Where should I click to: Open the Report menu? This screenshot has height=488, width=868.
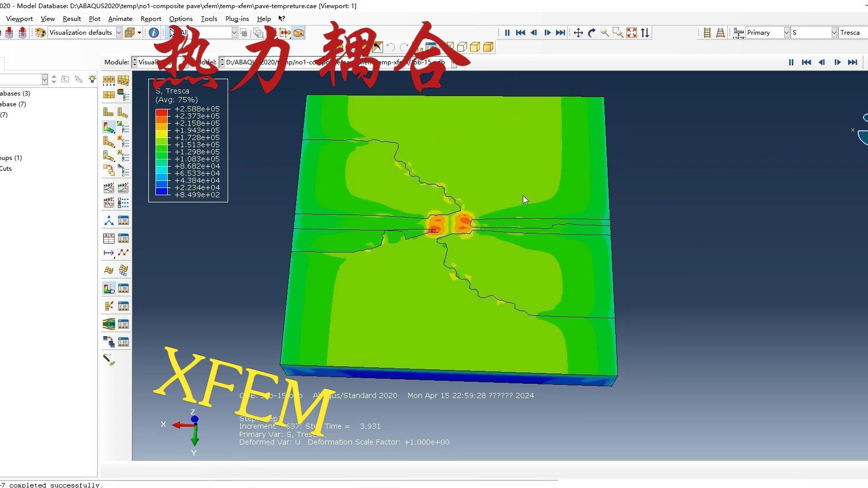(151, 19)
